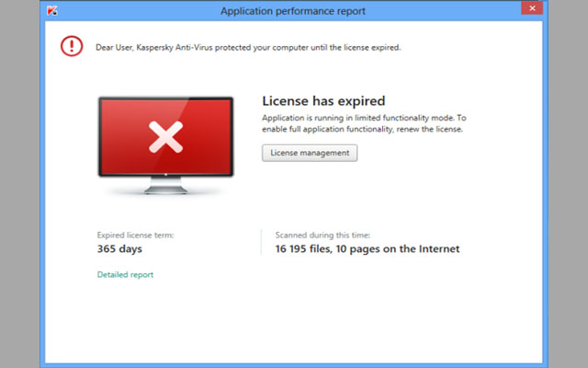Click the gray strip beneath the report window
Screen dimensions: 588x368
tap(294, 364)
